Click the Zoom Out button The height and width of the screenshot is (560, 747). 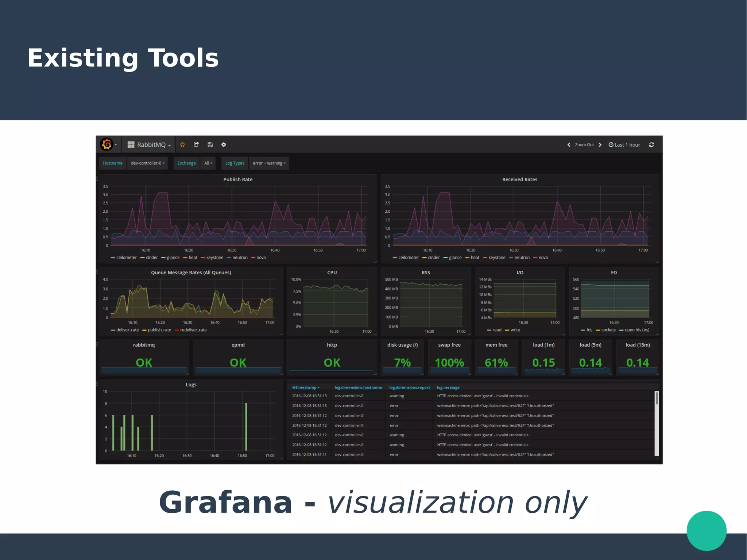(x=584, y=145)
